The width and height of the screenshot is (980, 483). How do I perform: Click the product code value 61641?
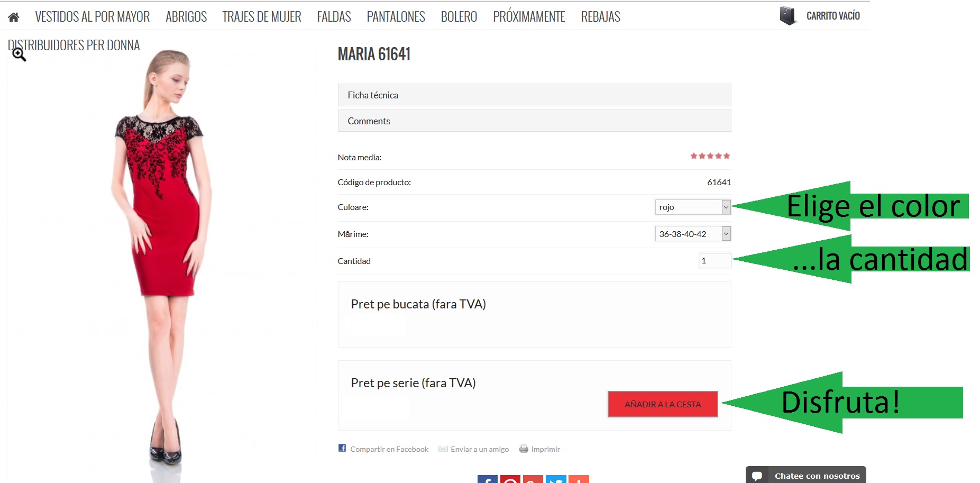pos(719,182)
